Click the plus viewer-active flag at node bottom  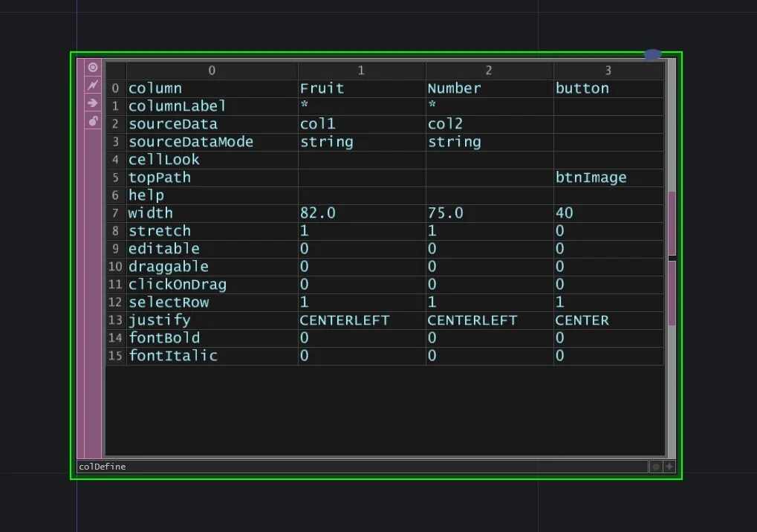pos(669,467)
